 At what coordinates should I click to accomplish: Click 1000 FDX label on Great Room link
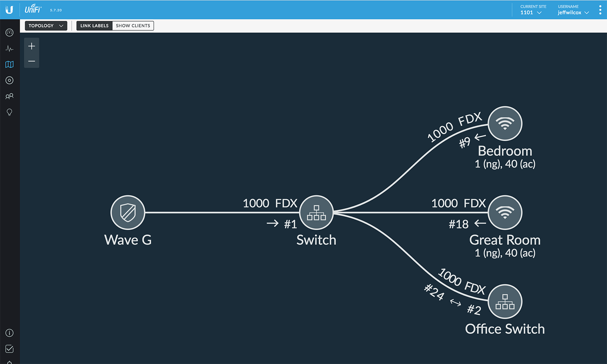click(459, 203)
